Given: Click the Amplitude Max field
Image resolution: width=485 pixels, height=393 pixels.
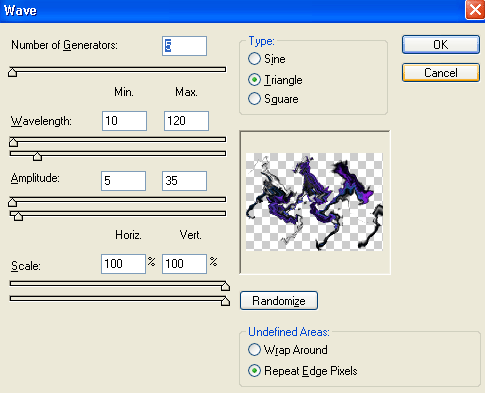Looking at the screenshot, I should coord(184,181).
